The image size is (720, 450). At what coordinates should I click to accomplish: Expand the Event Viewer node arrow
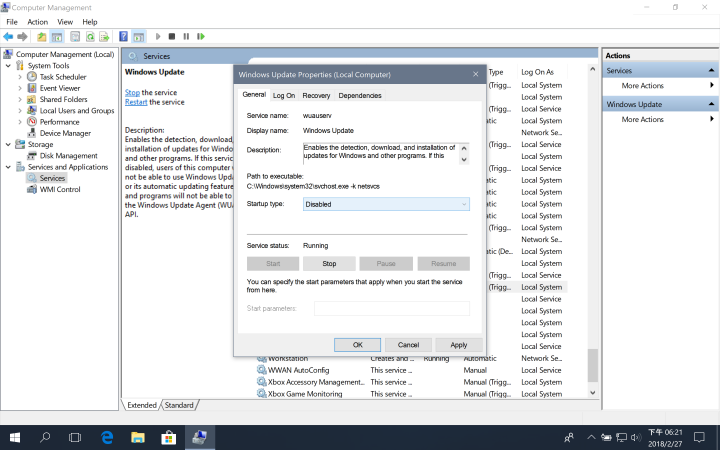tap(20, 88)
